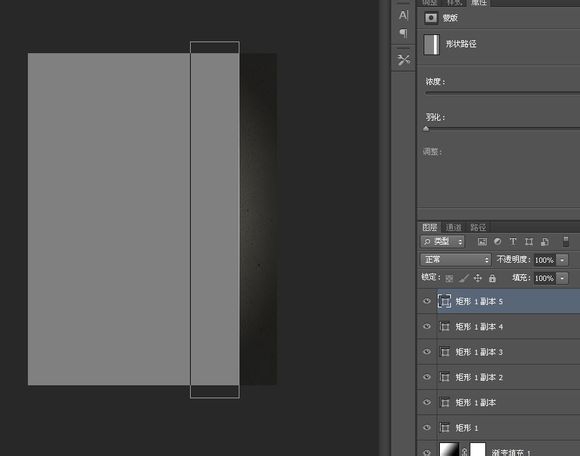Filter layers by type (T) icon
The image size is (580, 456).
click(513, 241)
